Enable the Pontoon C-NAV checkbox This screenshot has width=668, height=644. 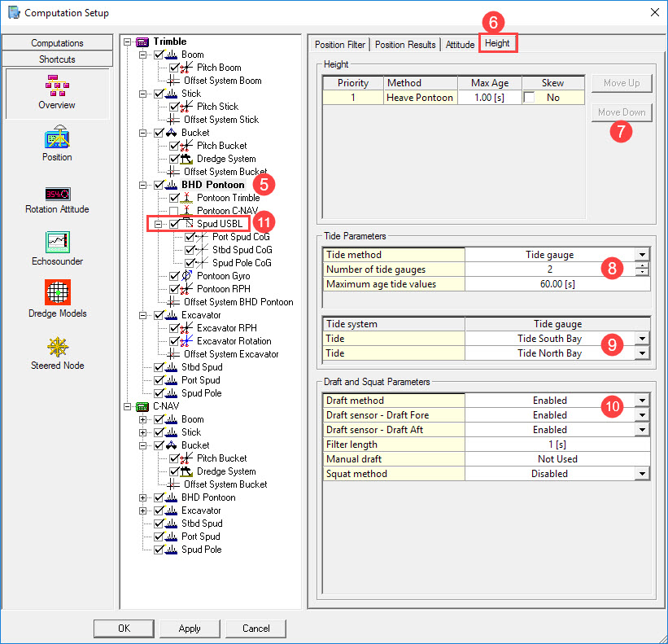tap(174, 211)
